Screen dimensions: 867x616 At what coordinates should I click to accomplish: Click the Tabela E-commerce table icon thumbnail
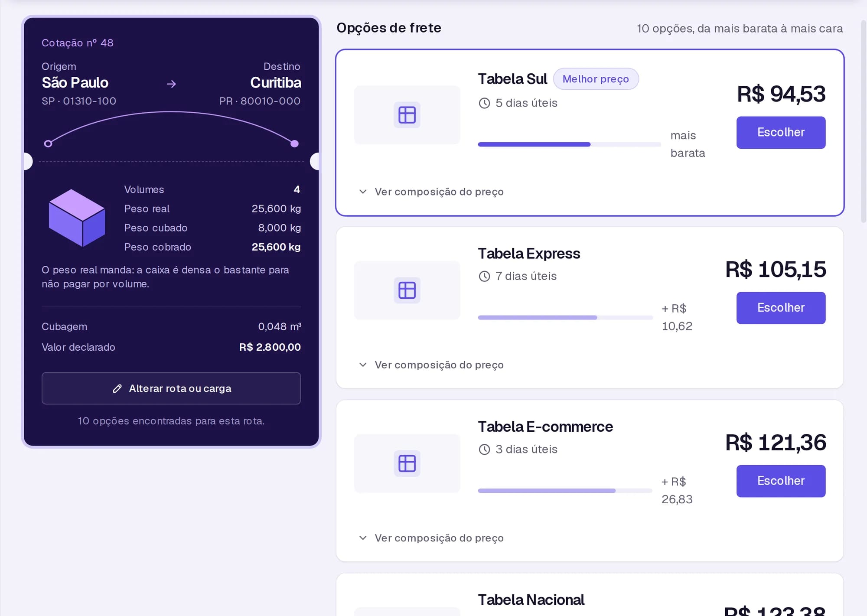pyautogui.click(x=407, y=463)
